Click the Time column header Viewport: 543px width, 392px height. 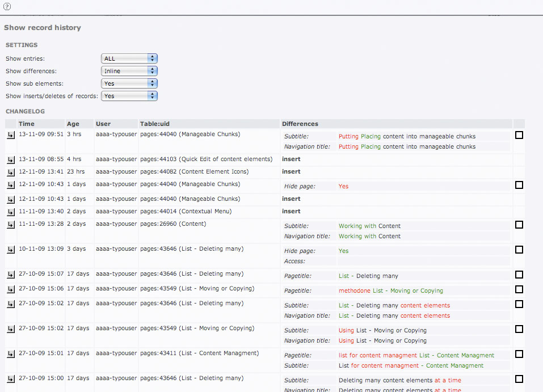pyautogui.click(x=27, y=124)
